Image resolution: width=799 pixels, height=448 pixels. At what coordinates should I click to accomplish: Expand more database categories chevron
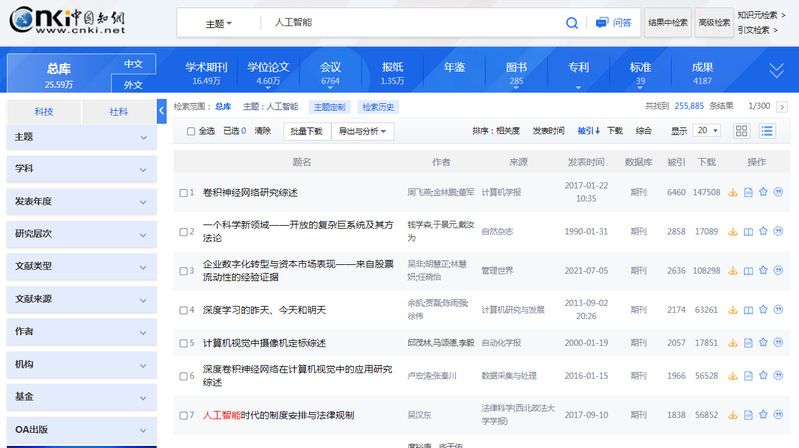(x=776, y=71)
